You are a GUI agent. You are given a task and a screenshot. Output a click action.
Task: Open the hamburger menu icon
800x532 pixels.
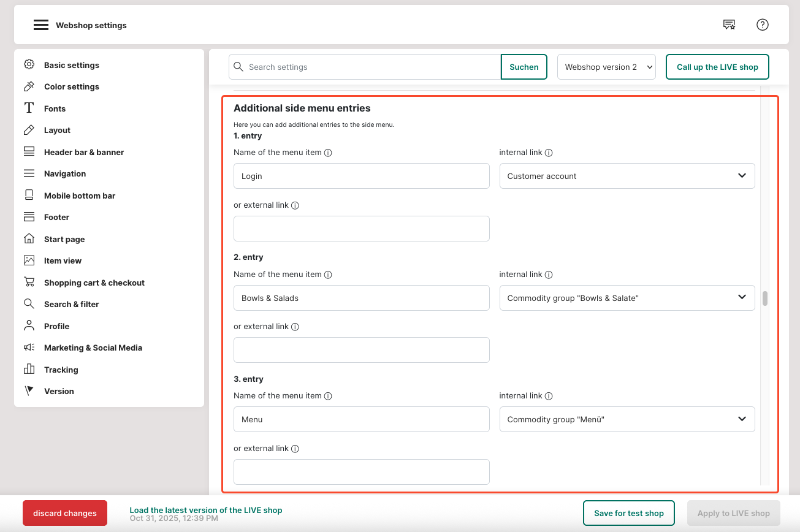(x=41, y=25)
